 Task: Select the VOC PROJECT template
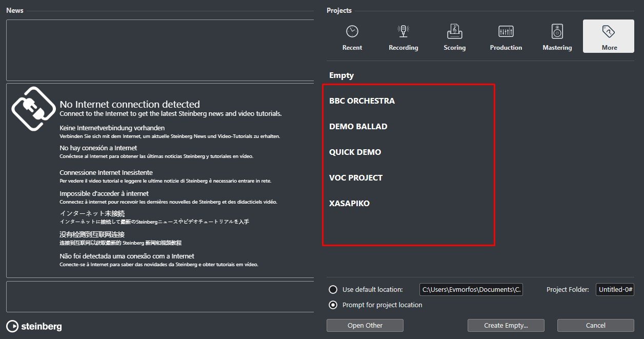coord(356,178)
